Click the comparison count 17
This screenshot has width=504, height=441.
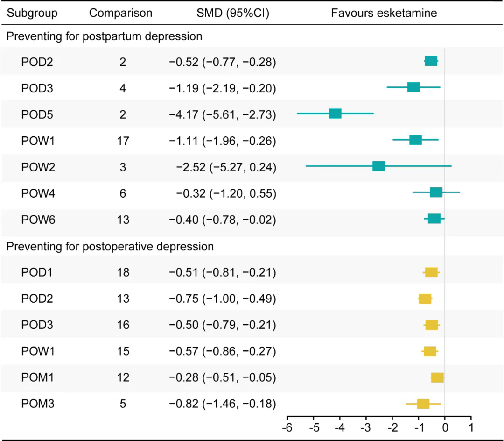[123, 141]
